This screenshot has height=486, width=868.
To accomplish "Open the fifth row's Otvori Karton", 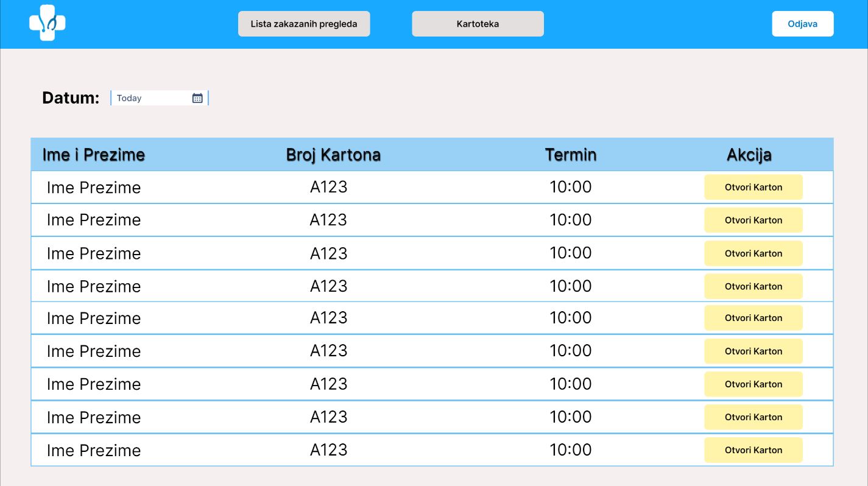I will [753, 318].
